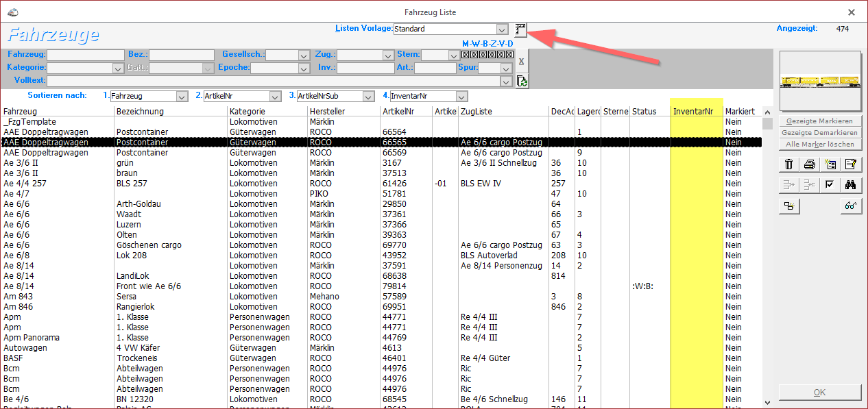Open the list template editor ruler icon

tap(520, 29)
